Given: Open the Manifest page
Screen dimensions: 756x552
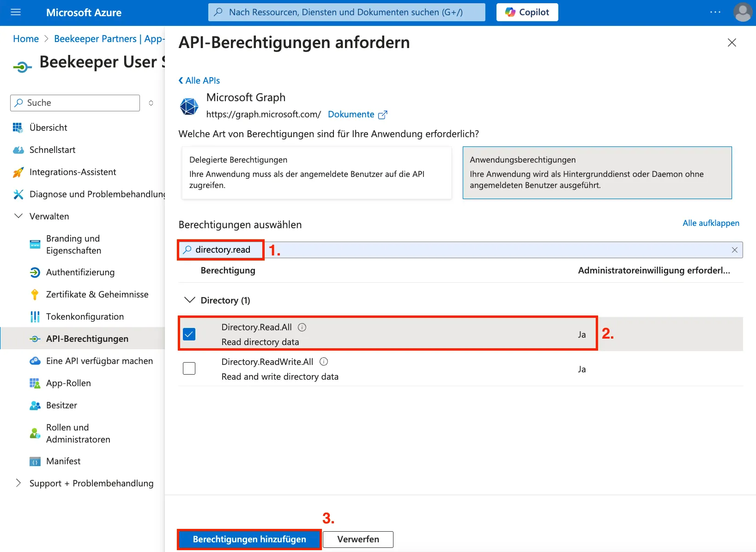Looking at the screenshot, I should [63, 461].
